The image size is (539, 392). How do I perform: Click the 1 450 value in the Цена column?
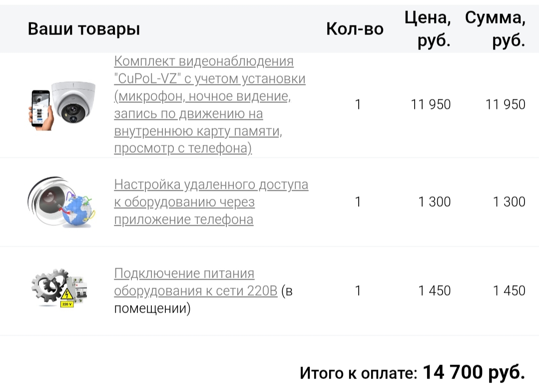coord(434,291)
